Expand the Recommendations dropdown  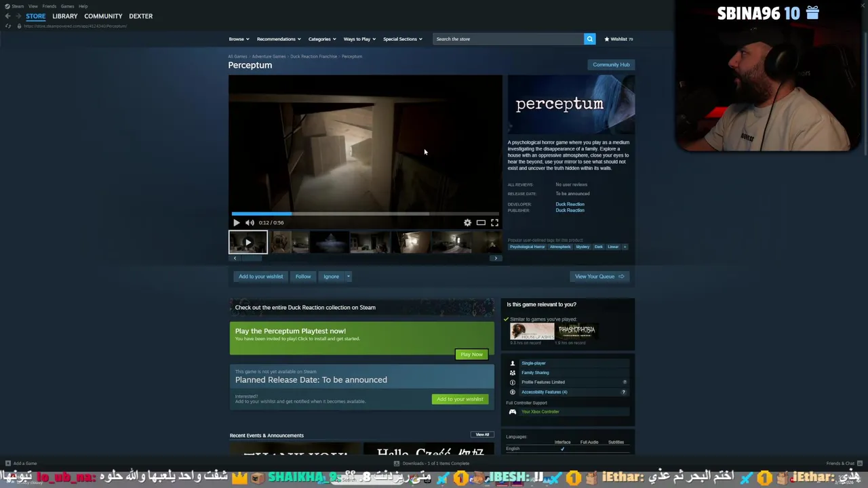[279, 39]
